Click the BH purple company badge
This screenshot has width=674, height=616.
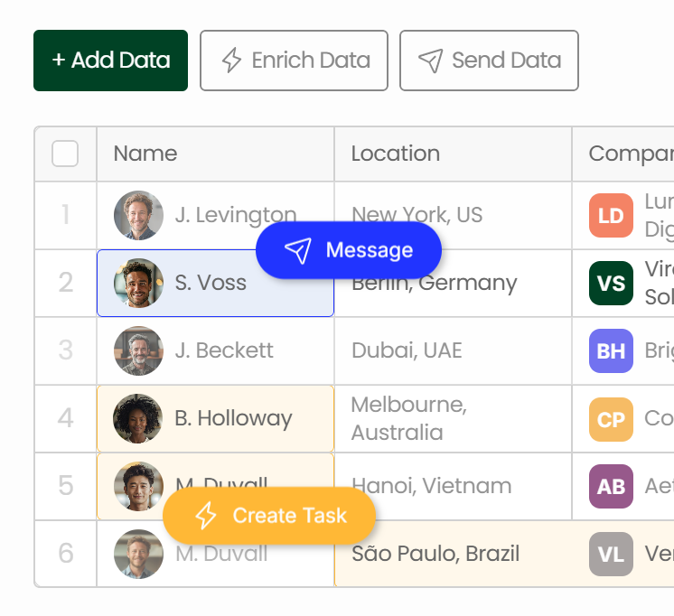click(611, 350)
